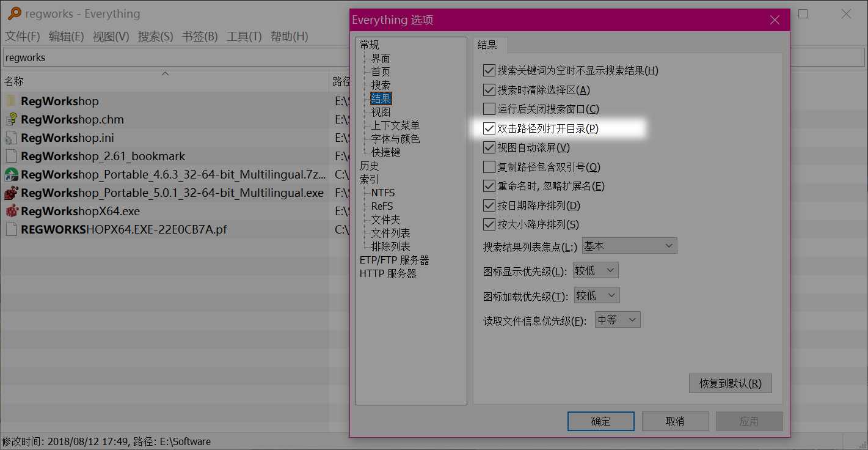Open 读取文件信息优先级 dropdown
868x450 pixels.
(618, 320)
